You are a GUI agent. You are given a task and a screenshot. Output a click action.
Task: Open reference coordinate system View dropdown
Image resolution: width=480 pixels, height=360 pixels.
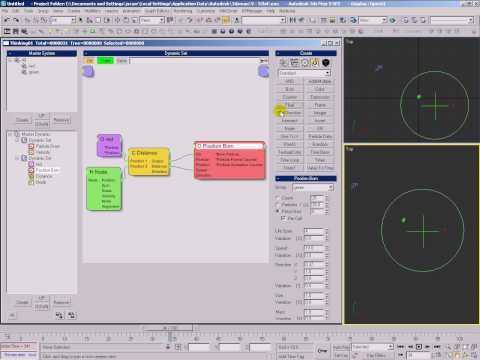tap(152, 20)
